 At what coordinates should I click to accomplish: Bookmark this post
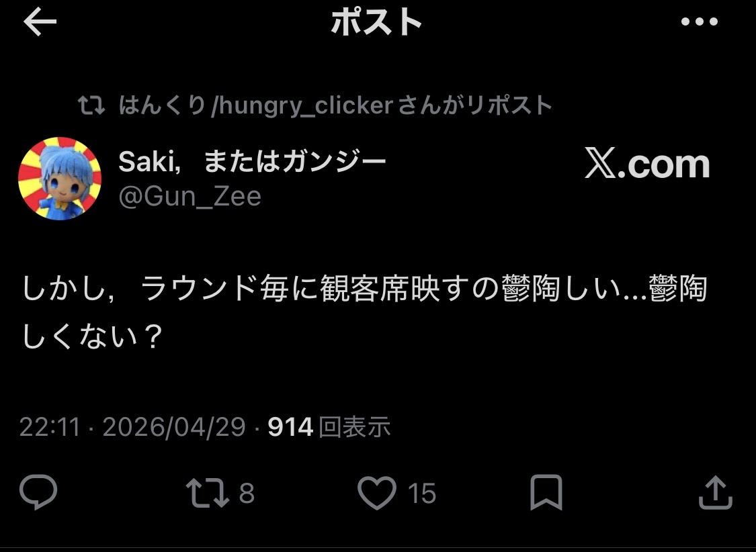coord(546,494)
